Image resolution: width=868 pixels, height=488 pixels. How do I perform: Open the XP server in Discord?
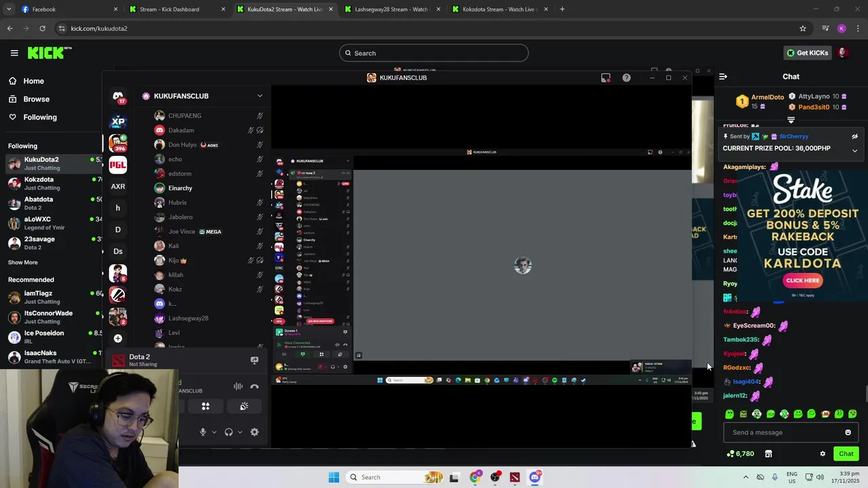(x=118, y=122)
